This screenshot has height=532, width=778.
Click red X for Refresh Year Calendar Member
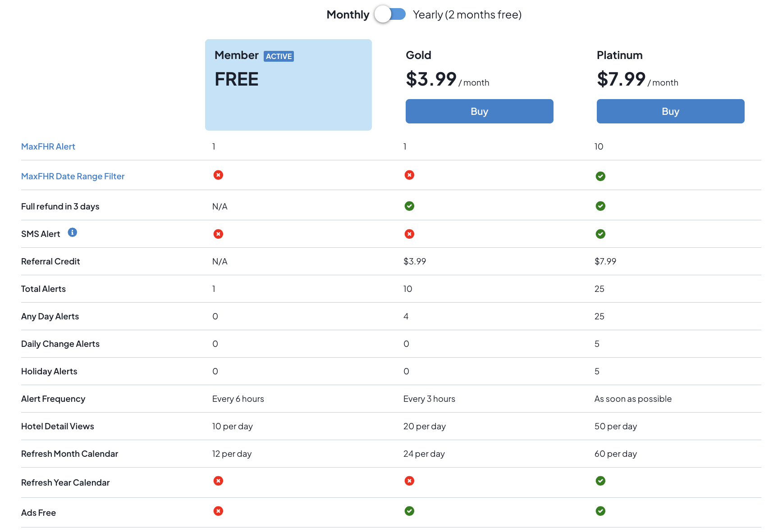click(x=218, y=481)
